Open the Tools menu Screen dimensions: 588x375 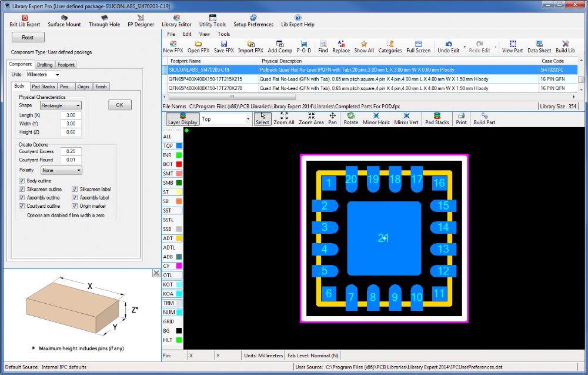[223, 34]
